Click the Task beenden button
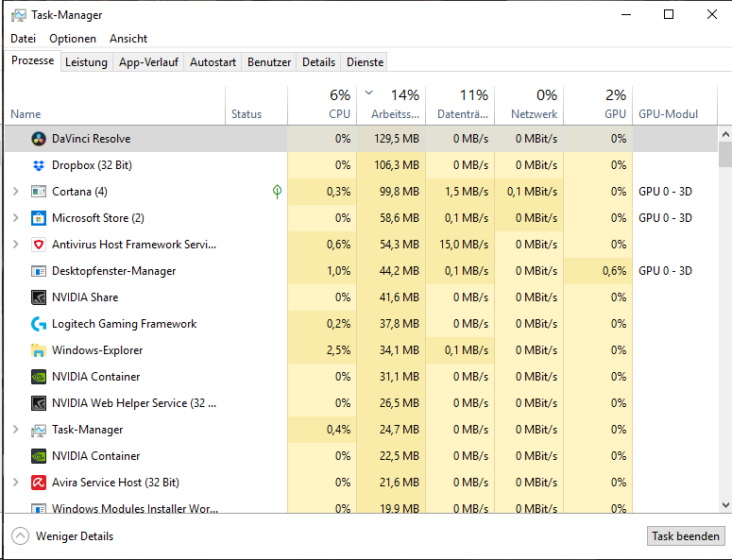 (686, 536)
